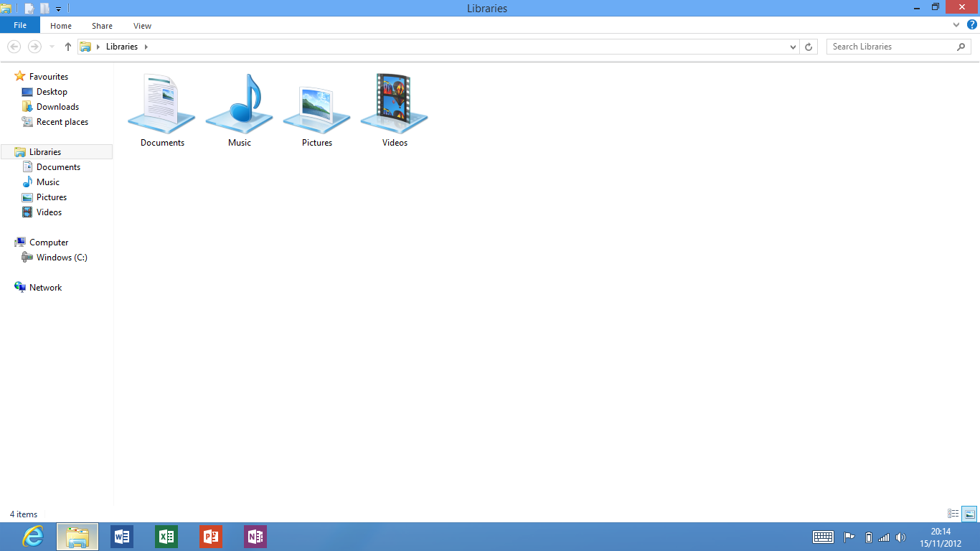Click the Back navigation arrow

coord(14,47)
